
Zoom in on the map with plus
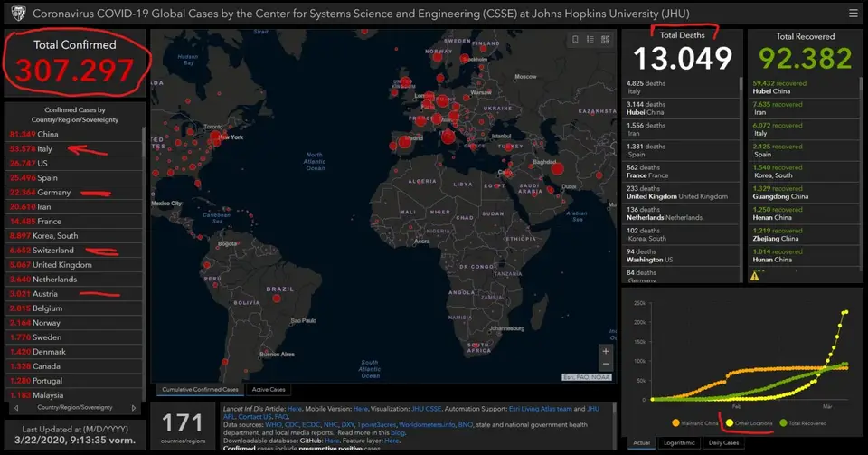pos(606,351)
